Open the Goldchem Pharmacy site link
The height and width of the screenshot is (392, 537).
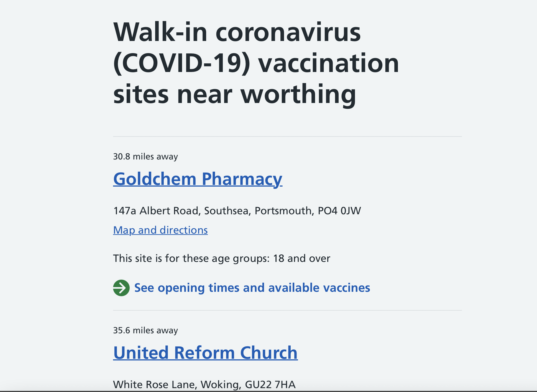198,179
